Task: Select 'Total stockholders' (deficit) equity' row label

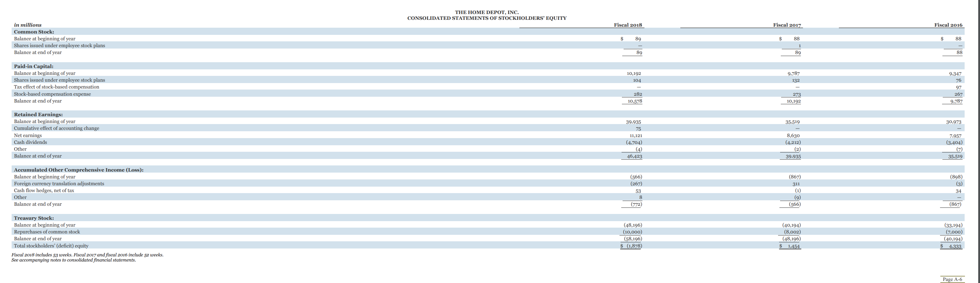Action: click(x=51, y=246)
